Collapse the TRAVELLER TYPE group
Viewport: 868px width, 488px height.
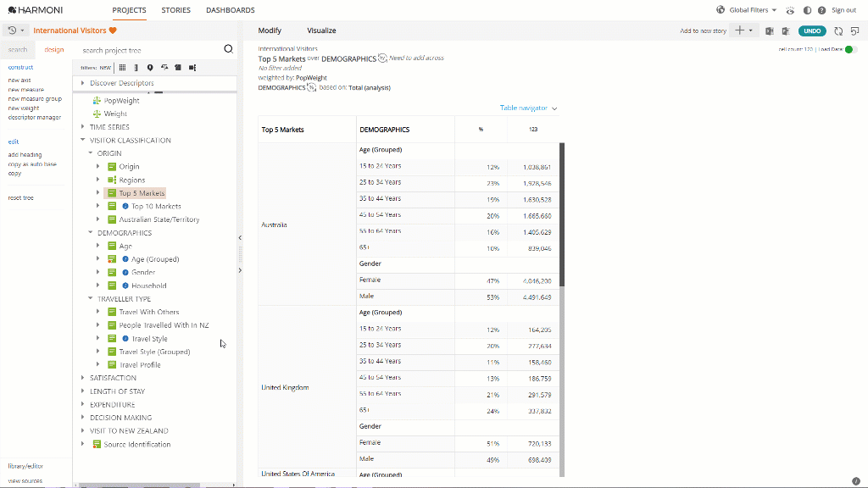click(90, 299)
